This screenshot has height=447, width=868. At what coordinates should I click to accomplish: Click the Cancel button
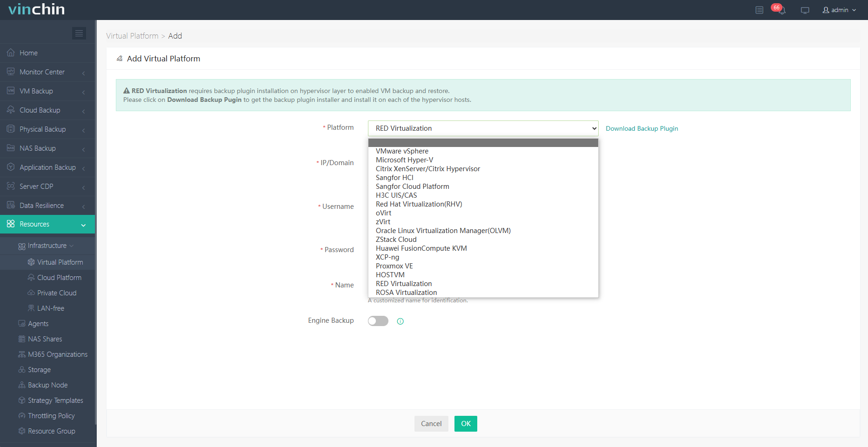[431, 424]
